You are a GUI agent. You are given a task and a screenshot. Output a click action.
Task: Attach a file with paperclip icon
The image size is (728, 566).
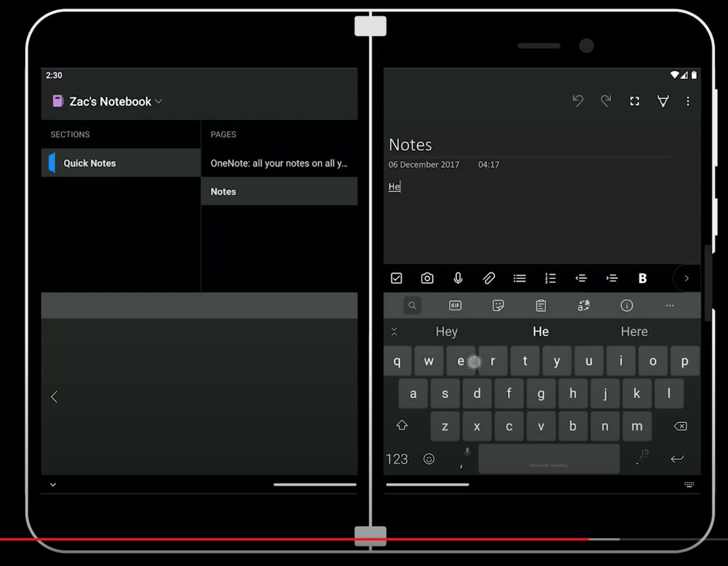(489, 278)
